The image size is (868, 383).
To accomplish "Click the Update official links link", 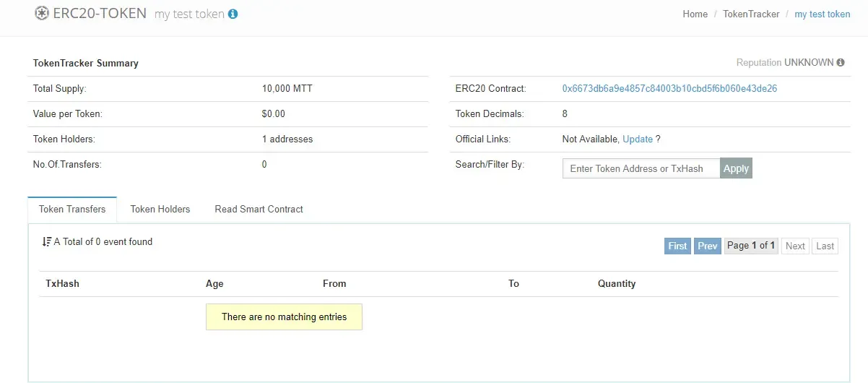I will (x=638, y=139).
